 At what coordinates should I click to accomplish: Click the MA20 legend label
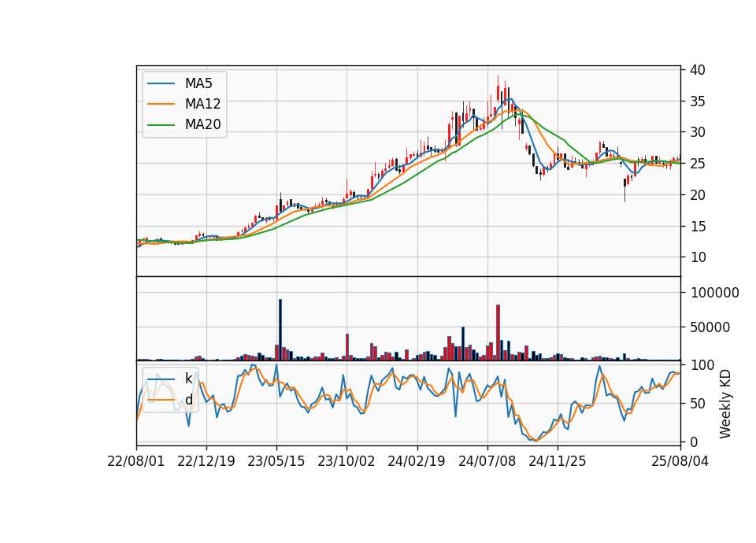202,124
